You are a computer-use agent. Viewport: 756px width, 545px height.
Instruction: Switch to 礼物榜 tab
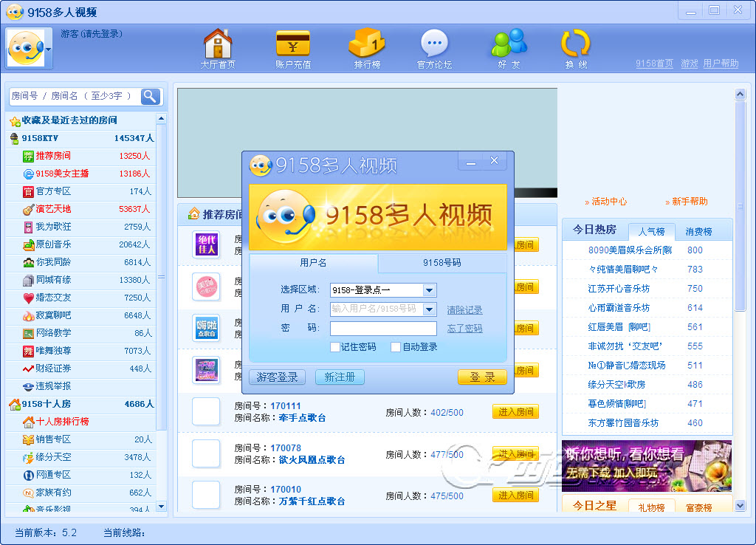coord(651,507)
